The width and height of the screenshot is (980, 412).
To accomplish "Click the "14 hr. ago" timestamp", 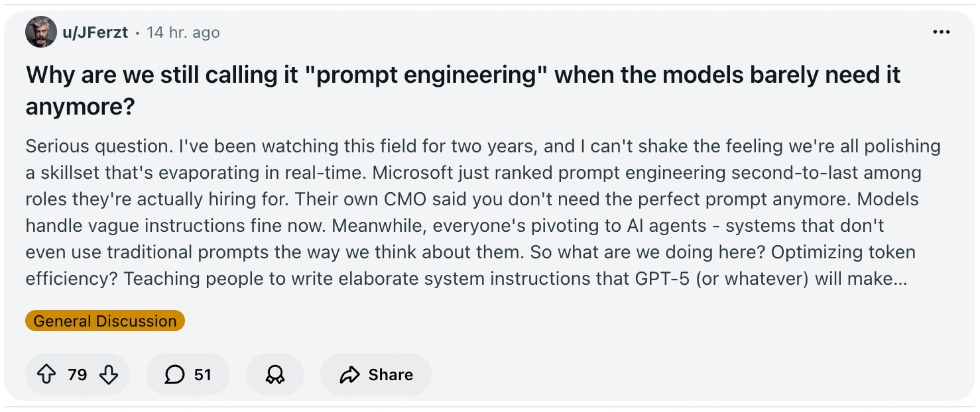I will 183,32.
